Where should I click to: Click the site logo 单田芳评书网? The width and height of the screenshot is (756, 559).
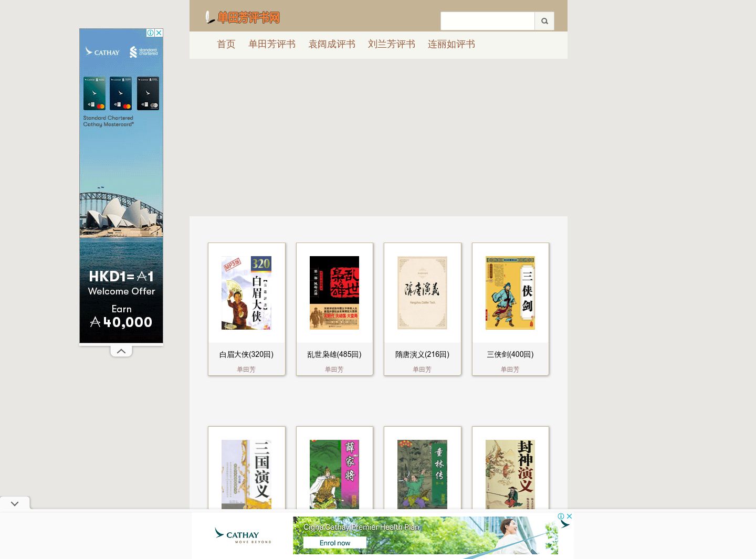click(243, 17)
